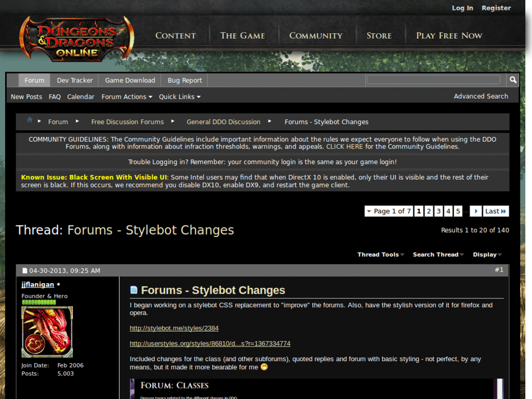This screenshot has height=399, width=532.
Task: Click the home icon in breadcrumb
Action: click(30, 120)
